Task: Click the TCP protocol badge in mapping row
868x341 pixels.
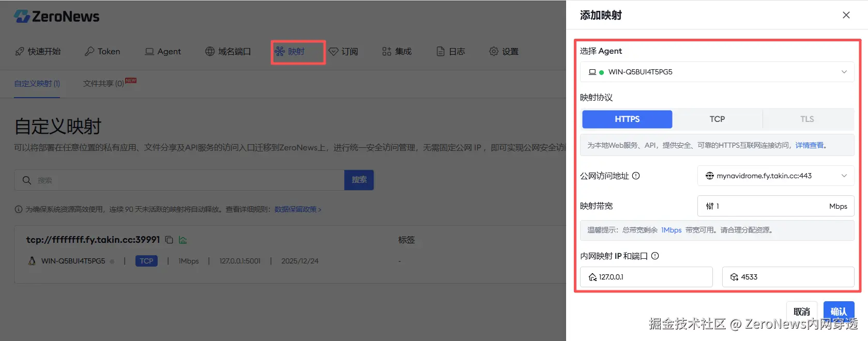Action: click(x=146, y=261)
